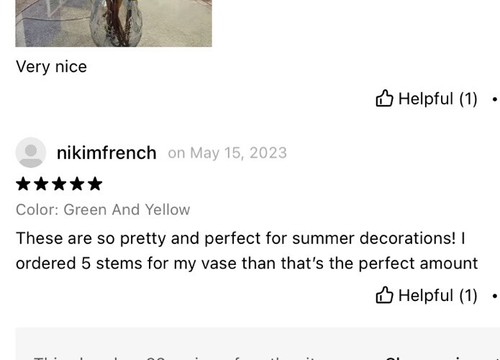Click thumbs-up icon under nikimfrench's review
The width and height of the screenshot is (500, 360).
[x=384, y=295]
